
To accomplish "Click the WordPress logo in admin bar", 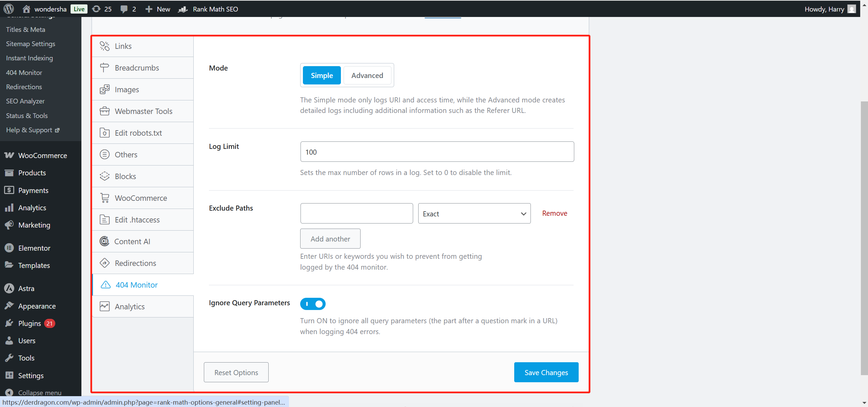I will [x=9, y=9].
